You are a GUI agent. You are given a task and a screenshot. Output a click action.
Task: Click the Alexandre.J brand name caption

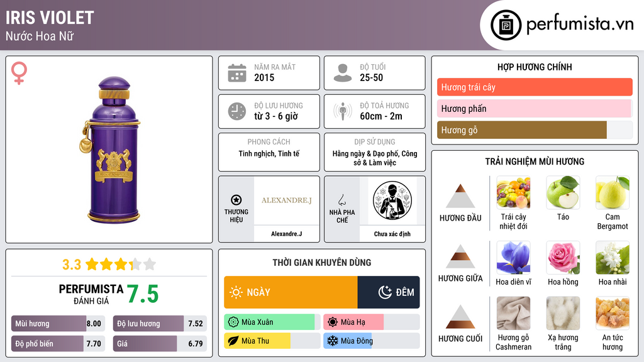tap(286, 234)
